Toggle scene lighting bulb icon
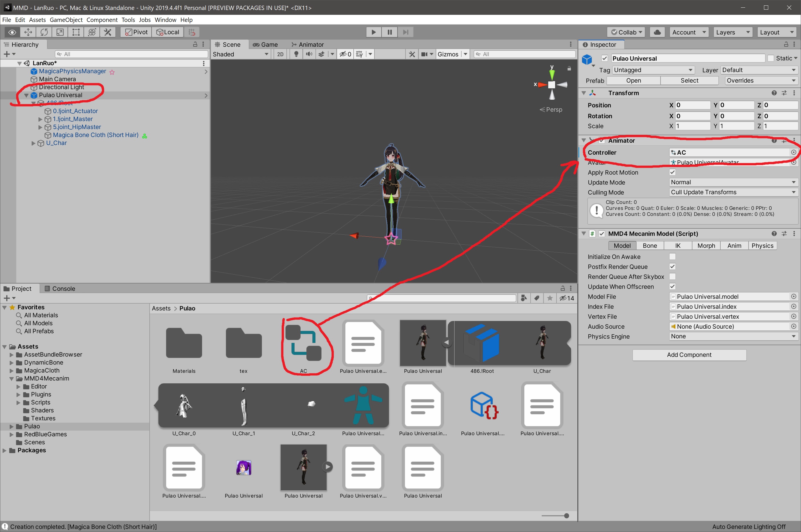 click(x=296, y=54)
